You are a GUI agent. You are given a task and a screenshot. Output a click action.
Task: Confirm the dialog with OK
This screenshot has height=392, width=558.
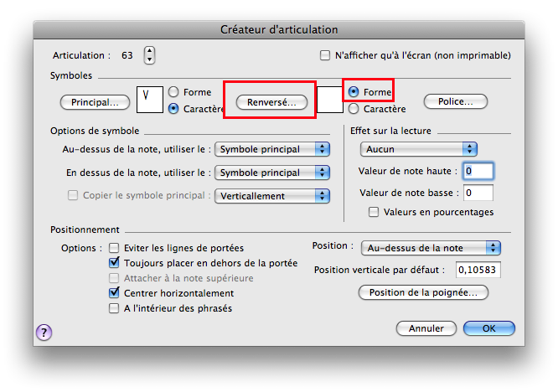pyautogui.click(x=488, y=328)
